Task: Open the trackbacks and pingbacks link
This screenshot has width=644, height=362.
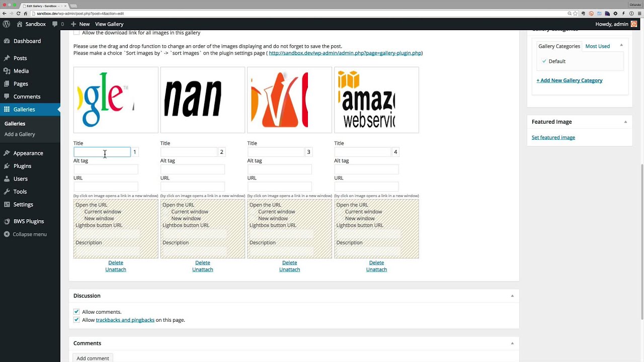Action: (125, 320)
